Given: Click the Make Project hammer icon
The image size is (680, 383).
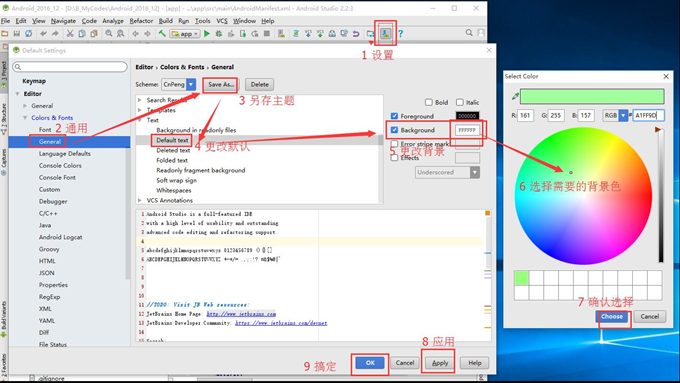Looking at the screenshot, I should (162, 33).
